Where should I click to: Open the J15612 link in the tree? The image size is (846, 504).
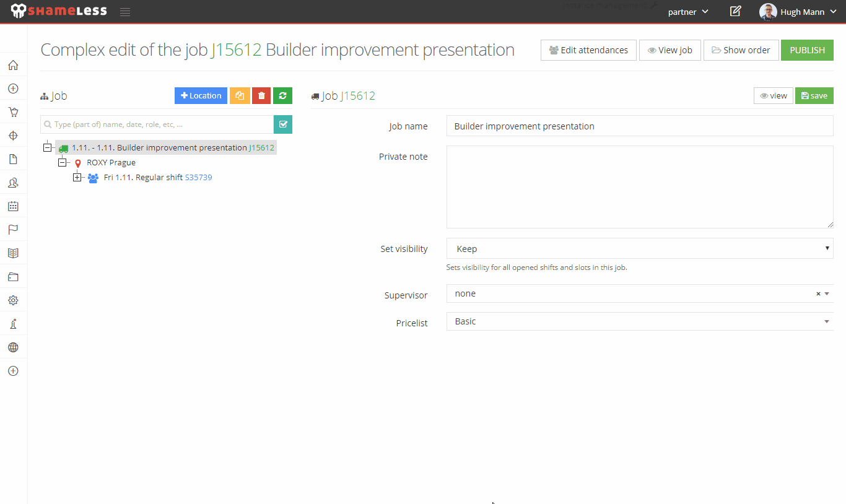click(261, 148)
